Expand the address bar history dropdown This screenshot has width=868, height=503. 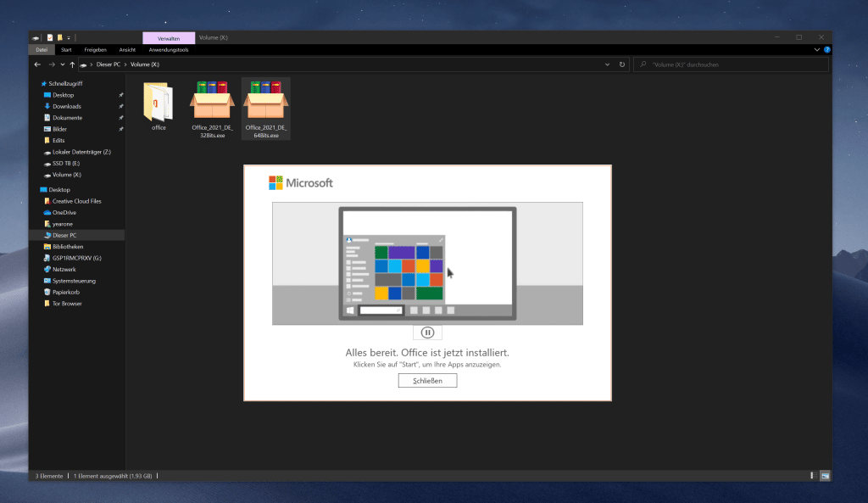coord(607,64)
